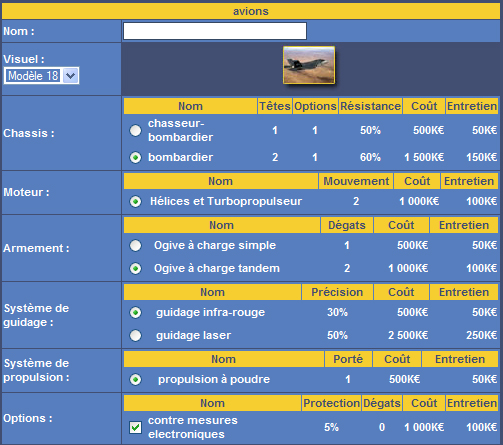Click the Mouvement column header
The width and height of the screenshot is (503, 445).
(356, 181)
